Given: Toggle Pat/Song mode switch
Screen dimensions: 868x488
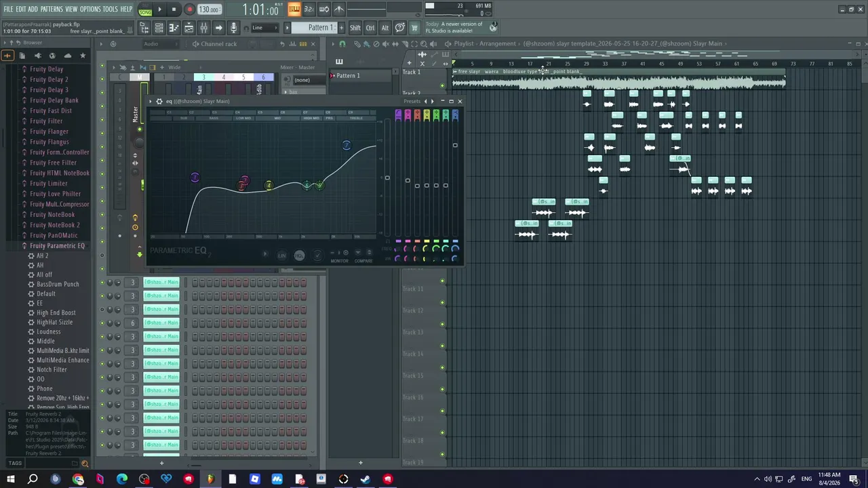Looking at the screenshot, I should (144, 9).
